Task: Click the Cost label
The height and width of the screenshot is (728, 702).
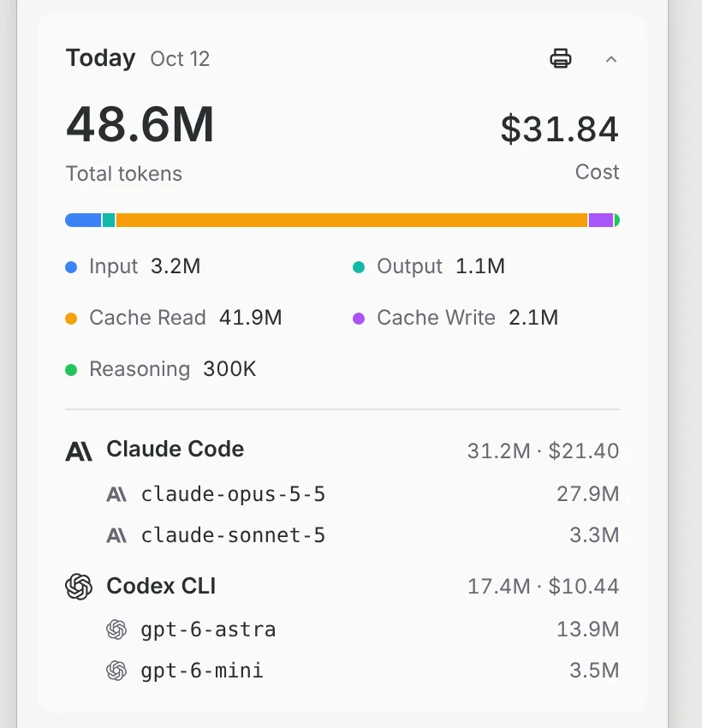Action: [x=598, y=172]
